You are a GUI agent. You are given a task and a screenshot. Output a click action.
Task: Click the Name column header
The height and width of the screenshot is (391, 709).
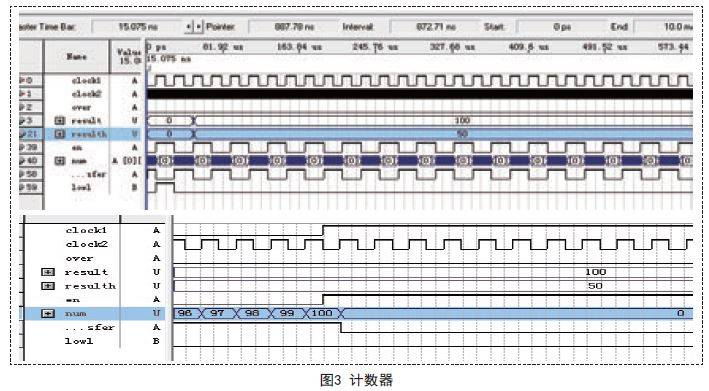pyautogui.click(x=76, y=57)
